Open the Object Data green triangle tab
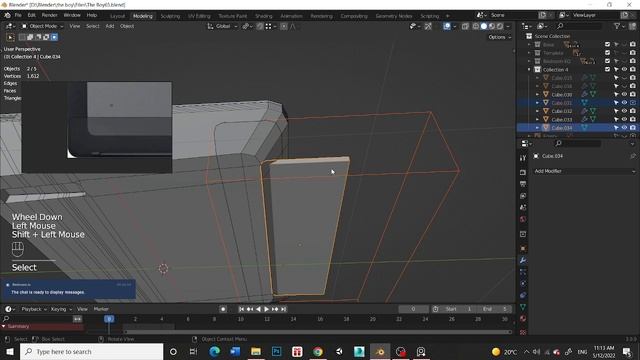The image size is (640, 360). [523, 307]
